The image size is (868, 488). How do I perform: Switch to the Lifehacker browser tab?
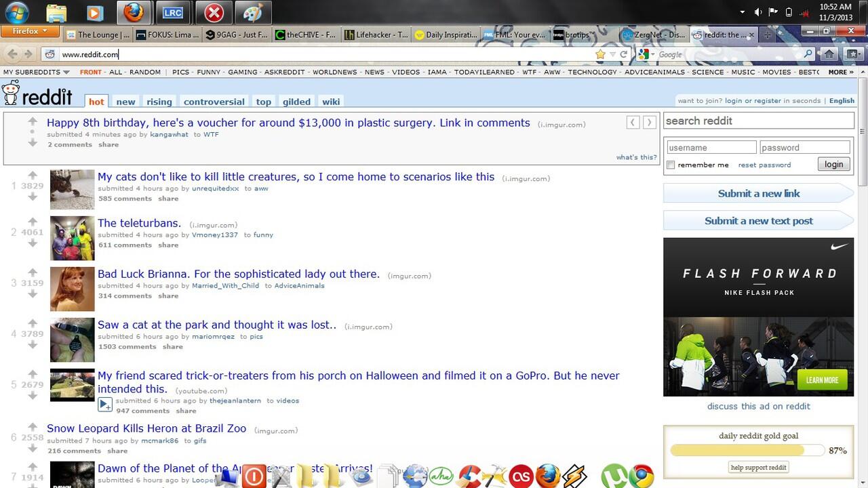coord(376,35)
